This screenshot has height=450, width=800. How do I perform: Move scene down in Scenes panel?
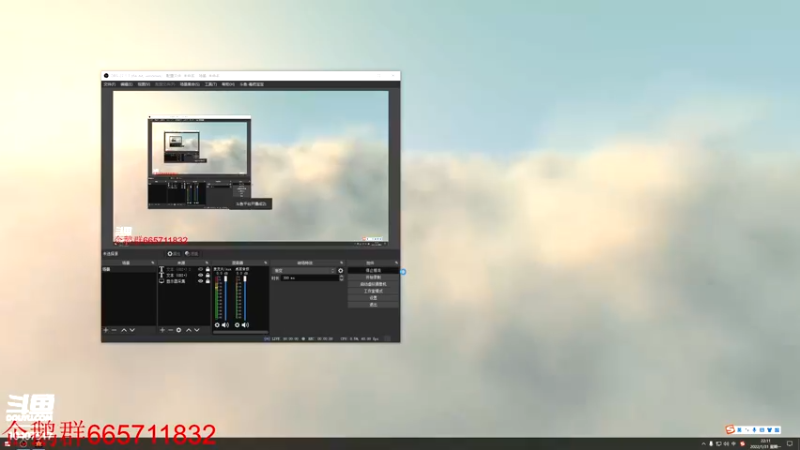click(x=132, y=330)
